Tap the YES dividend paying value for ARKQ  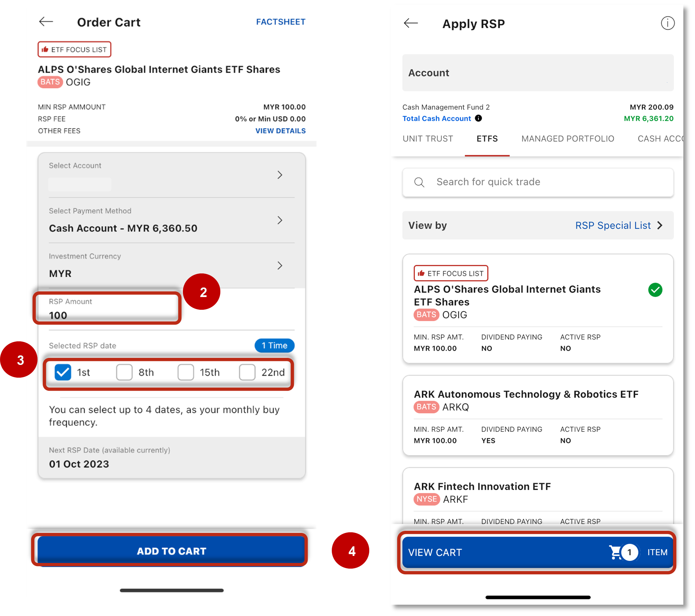click(x=488, y=441)
